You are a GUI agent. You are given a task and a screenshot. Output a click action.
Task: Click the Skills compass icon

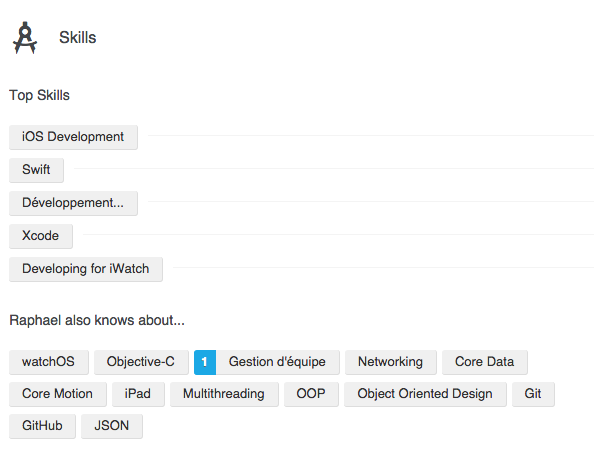pos(25,38)
